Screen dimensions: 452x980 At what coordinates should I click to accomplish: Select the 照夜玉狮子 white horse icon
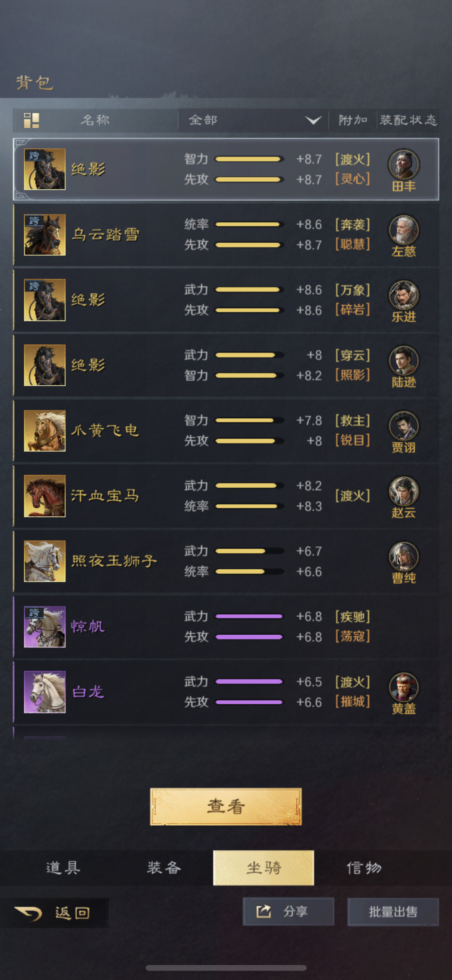(45, 561)
